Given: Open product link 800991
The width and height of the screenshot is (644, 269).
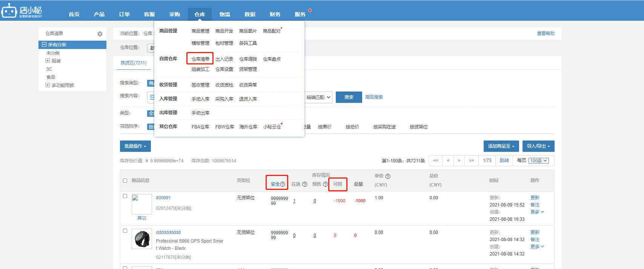Looking at the screenshot, I should pos(163,198).
